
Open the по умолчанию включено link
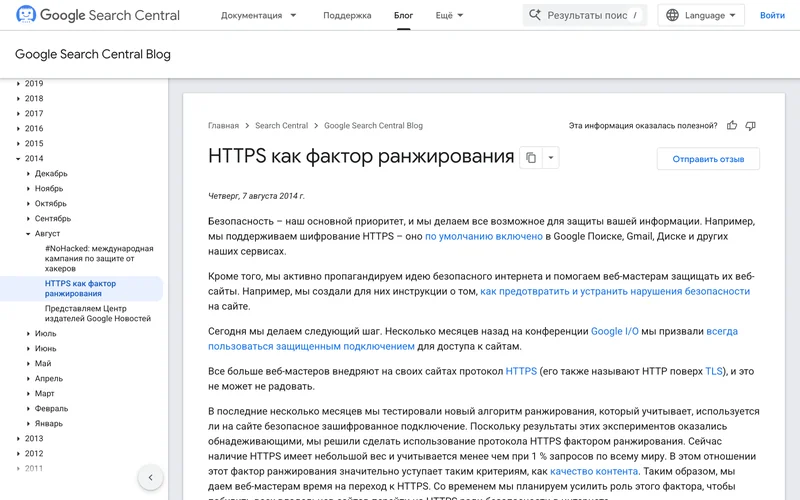[x=484, y=236]
